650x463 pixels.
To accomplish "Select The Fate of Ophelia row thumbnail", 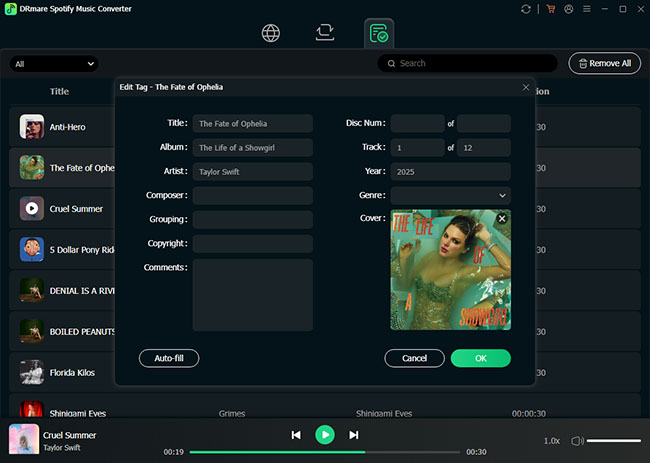I will pos(32,167).
